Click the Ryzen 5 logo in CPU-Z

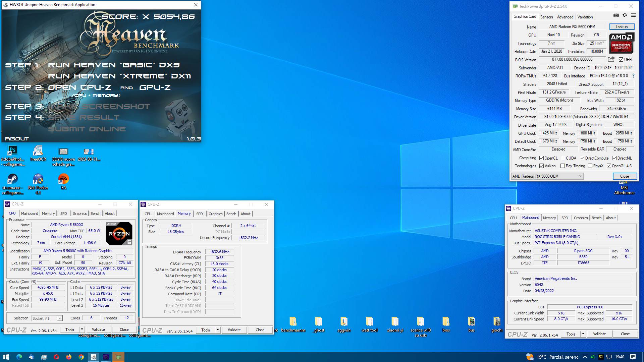tap(119, 233)
